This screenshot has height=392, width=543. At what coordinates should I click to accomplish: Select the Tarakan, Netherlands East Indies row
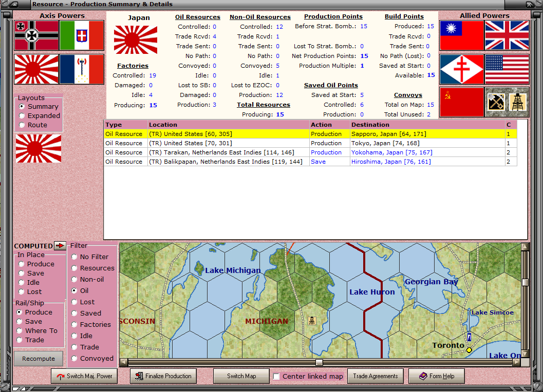(311, 152)
